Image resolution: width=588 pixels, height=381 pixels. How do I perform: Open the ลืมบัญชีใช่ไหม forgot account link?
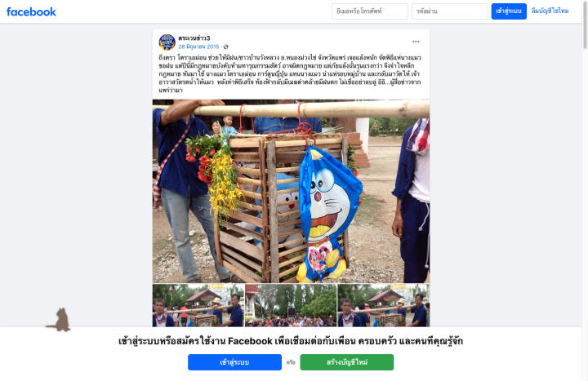(x=550, y=11)
